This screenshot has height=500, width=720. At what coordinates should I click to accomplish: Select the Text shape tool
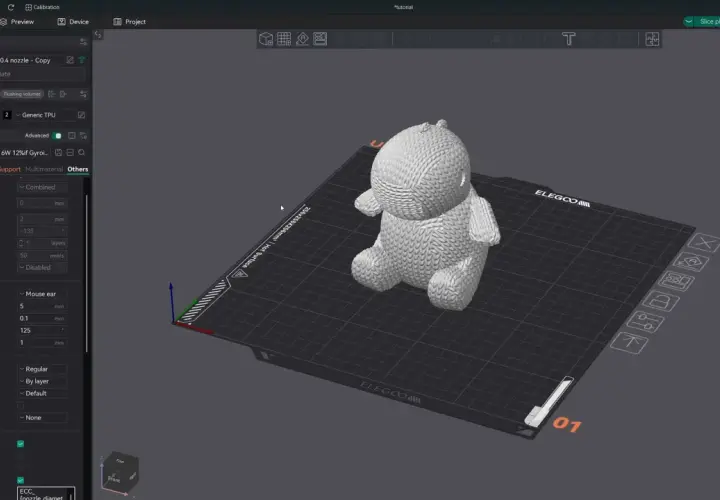click(x=568, y=39)
